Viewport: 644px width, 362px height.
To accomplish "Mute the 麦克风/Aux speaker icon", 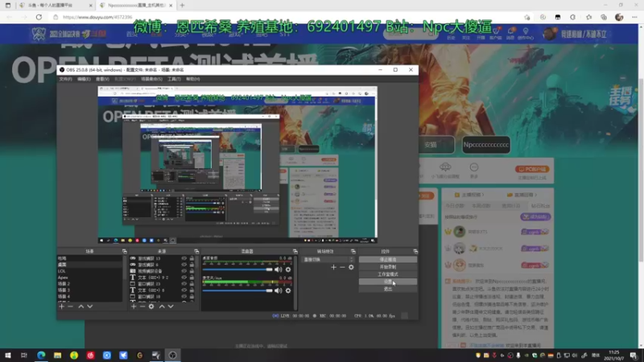I will (278, 290).
